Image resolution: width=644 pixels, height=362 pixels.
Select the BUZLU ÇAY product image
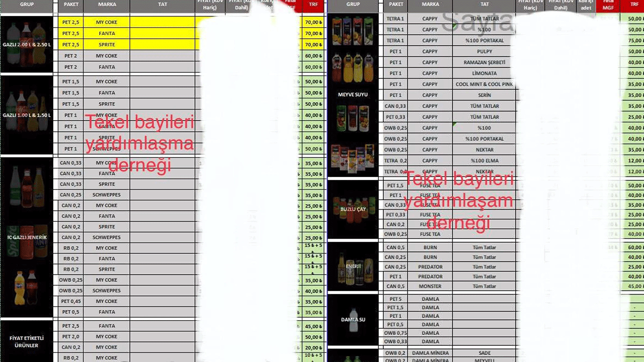click(x=353, y=209)
